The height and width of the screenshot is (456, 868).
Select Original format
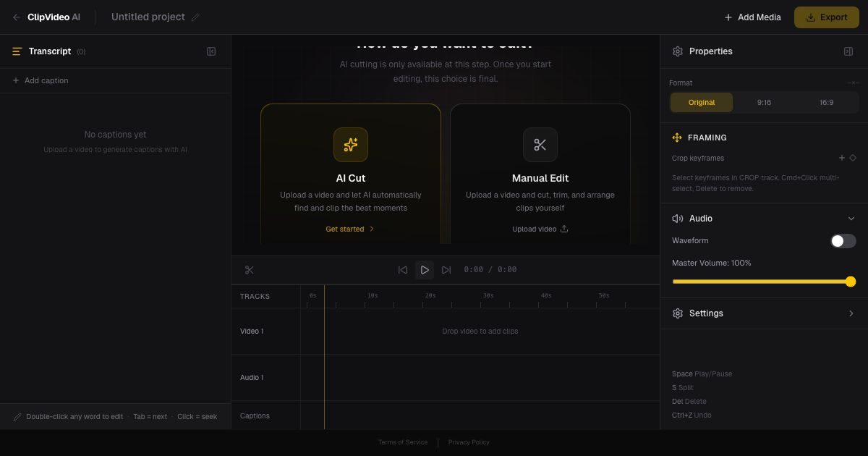(702, 103)
